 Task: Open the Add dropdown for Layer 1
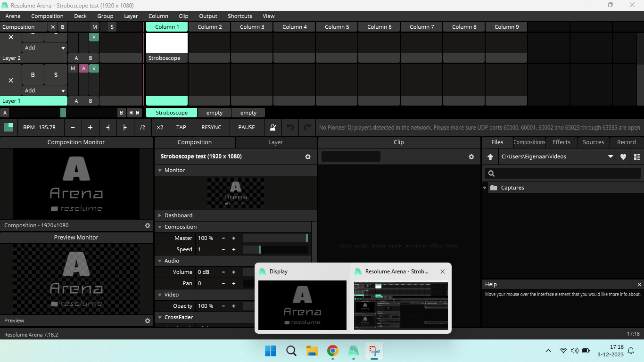click(x=45, y=90)
